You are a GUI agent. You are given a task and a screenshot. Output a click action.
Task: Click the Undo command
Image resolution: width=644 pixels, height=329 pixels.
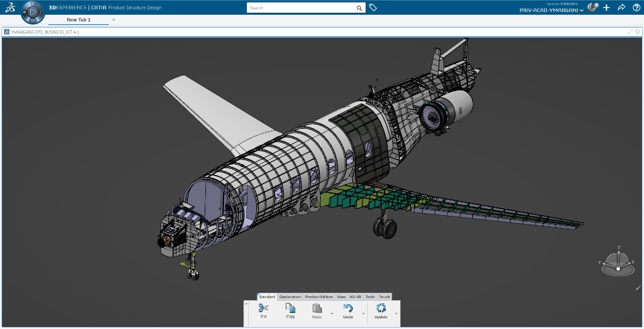coord(348,310)
